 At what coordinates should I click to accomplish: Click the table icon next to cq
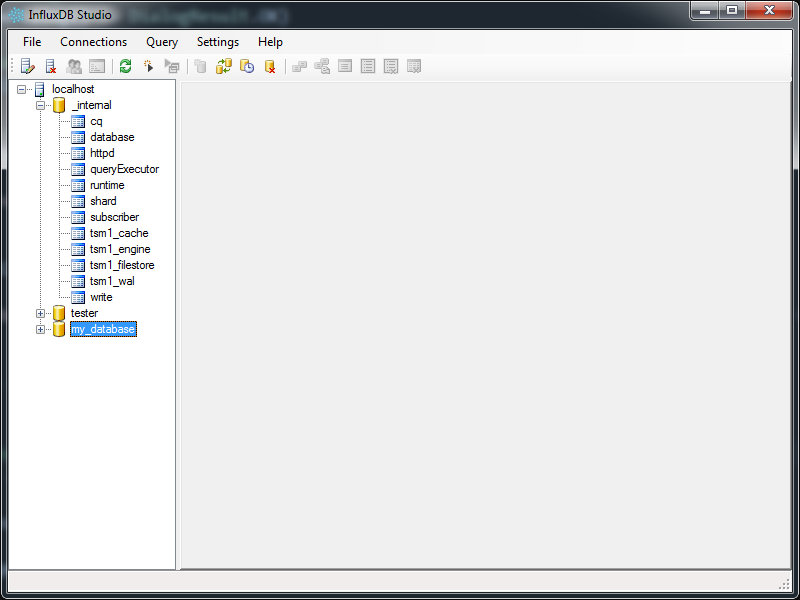tap(78, 121)
